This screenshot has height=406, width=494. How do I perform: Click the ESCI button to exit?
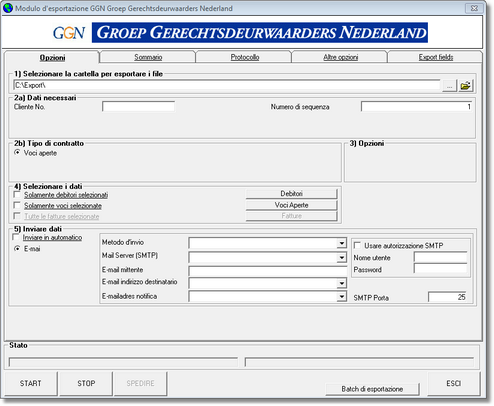click(x=454, y=383)
